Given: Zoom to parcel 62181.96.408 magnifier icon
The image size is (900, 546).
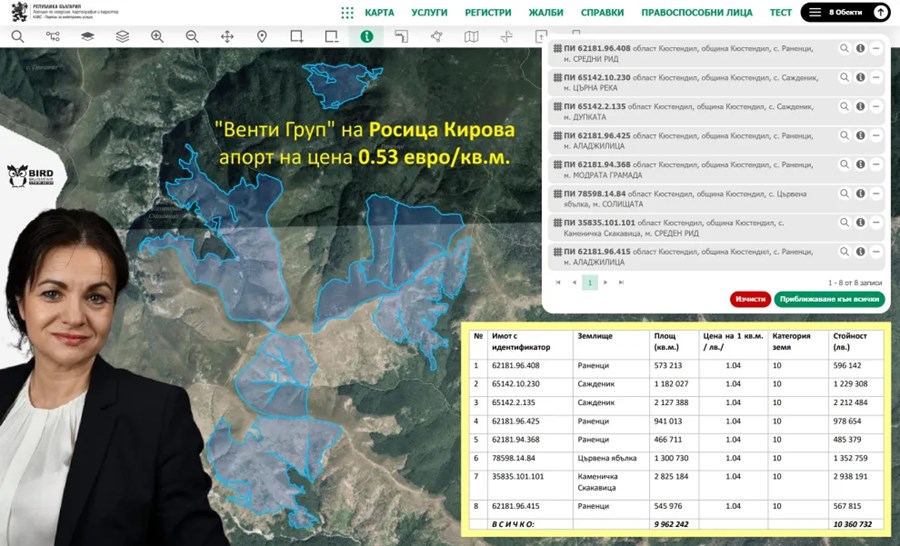Looking at the screenshot, I should pos(844,48).
